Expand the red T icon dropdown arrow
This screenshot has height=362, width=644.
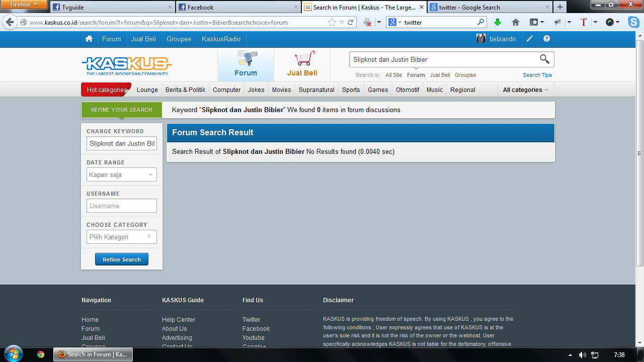pos(595,22)
